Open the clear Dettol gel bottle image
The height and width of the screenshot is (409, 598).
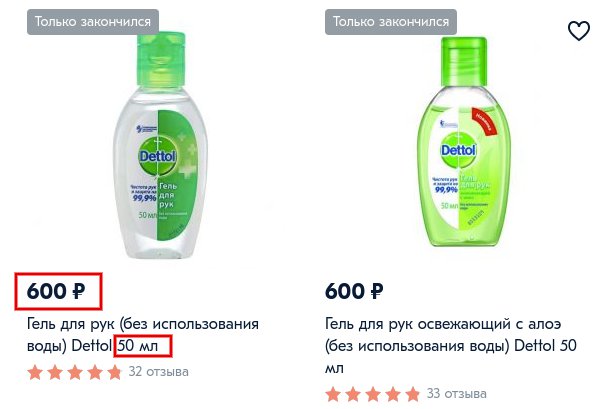(161, 145)
